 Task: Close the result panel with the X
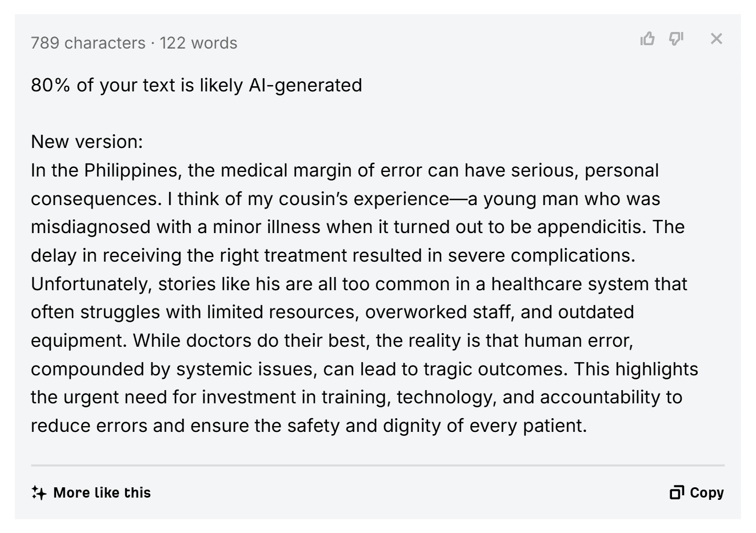(716, 39)
